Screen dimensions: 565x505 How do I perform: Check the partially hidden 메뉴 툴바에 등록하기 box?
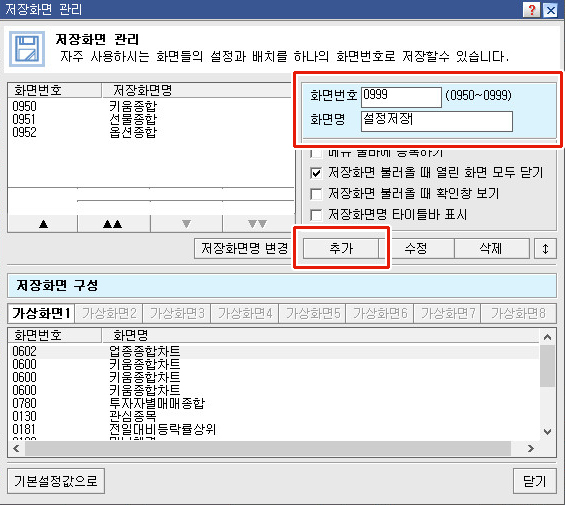316,154
